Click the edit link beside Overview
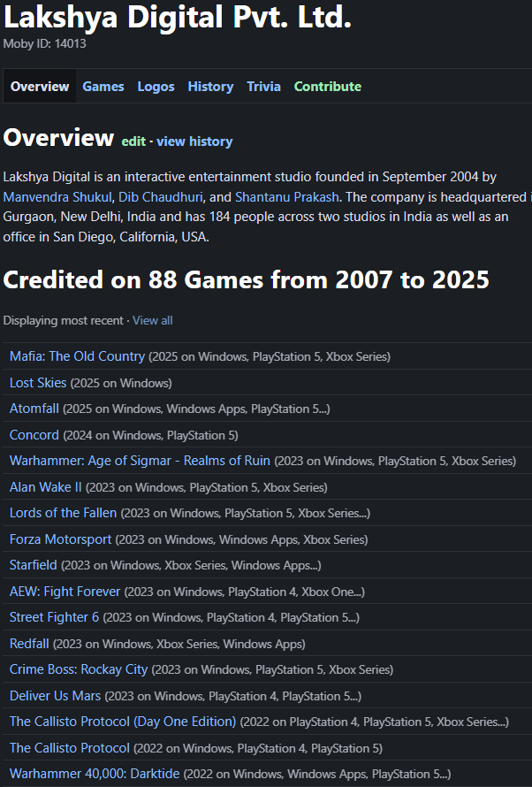Viewport: 532px width, 787px height. click(133, 141)
